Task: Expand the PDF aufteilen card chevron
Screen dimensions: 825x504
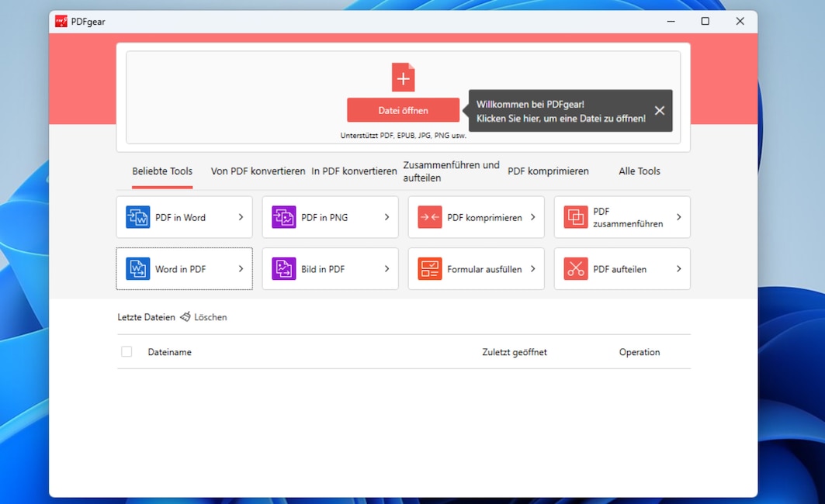Action: coord(679,269)
